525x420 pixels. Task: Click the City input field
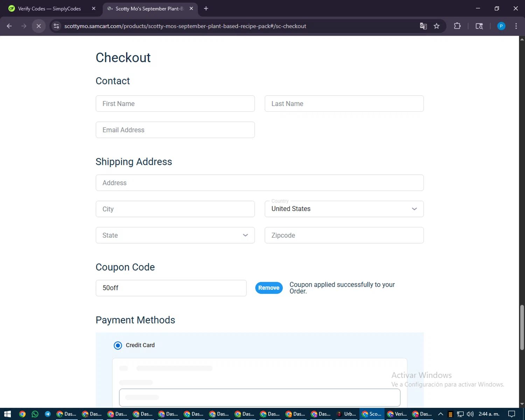(175, 209)
